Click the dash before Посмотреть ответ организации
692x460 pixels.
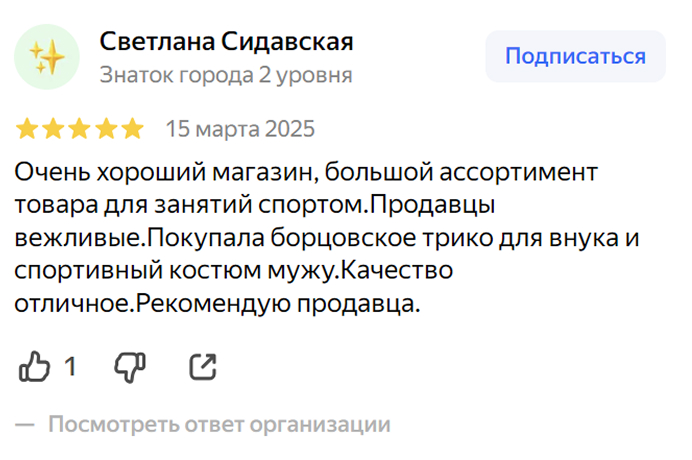[x=25, y=424]
